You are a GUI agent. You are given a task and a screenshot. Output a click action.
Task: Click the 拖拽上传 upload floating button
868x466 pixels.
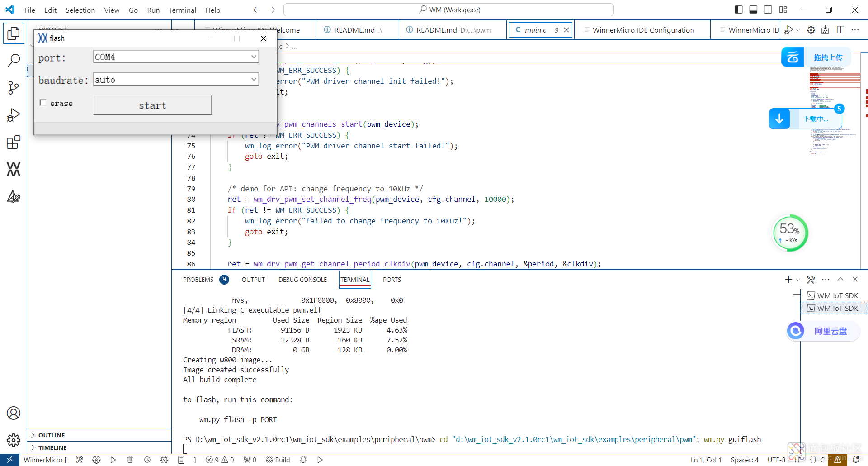[816, 57]
